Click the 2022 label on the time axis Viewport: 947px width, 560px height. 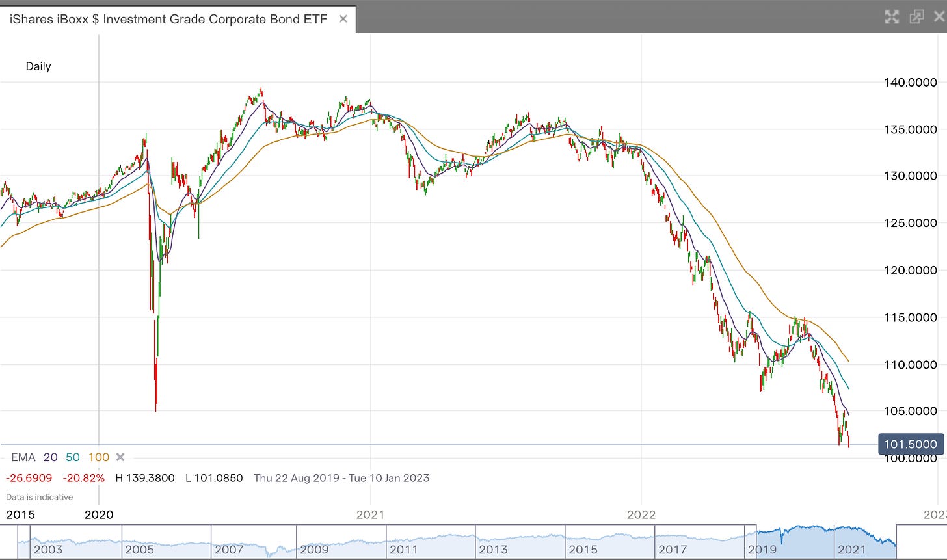pyautogui.click(x=641, y=514)
